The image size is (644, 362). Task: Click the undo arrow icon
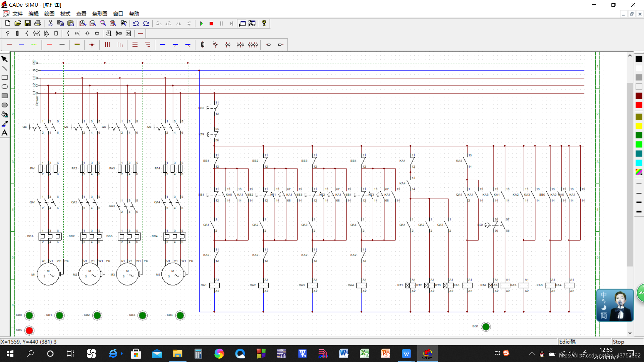(136, 23)
